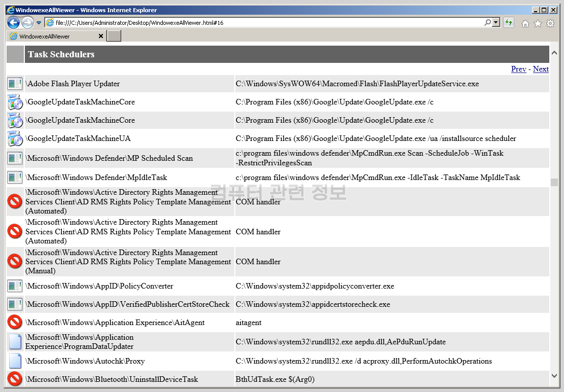
Task: Click the MpCmdRun.exe Scan -ScheduleJob command text
Action: point(369,158)
